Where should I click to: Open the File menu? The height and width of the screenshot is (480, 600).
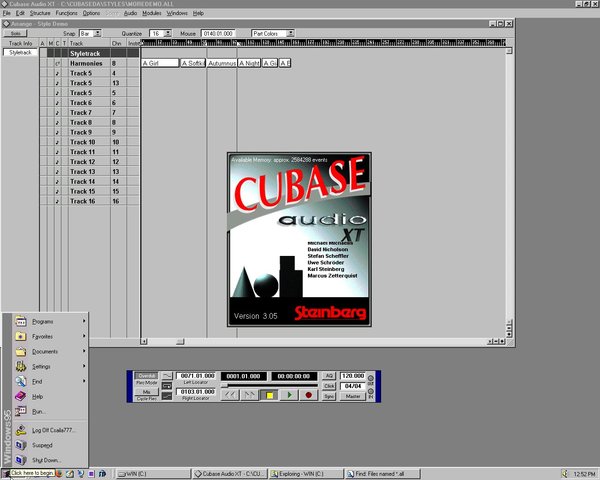coord(7,13)
